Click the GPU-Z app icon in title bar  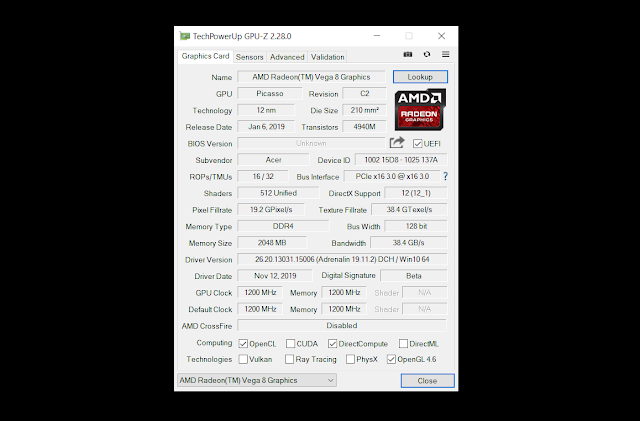[185, 36]
